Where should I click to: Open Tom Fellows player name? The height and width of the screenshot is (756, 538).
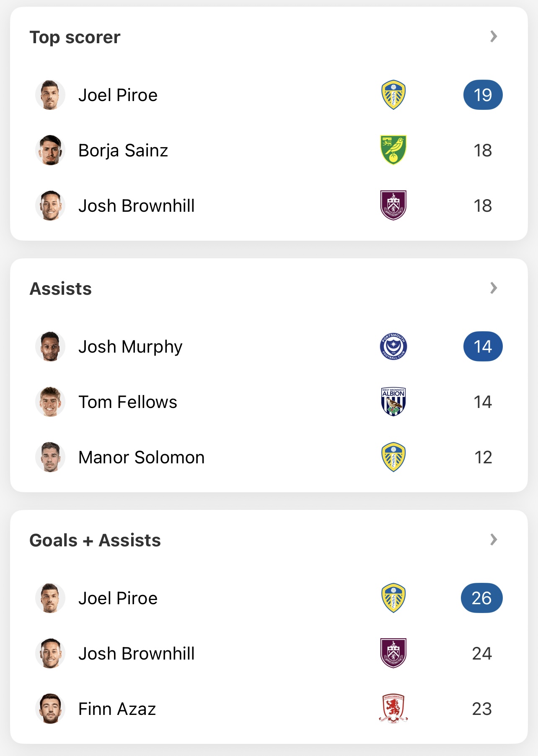128,402
